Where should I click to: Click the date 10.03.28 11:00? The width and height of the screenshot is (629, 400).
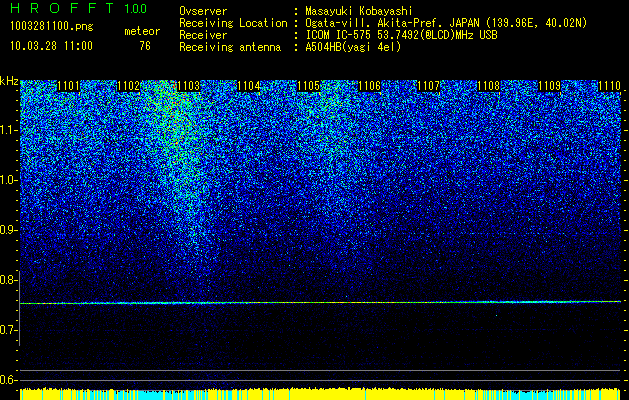pos(51,46)
